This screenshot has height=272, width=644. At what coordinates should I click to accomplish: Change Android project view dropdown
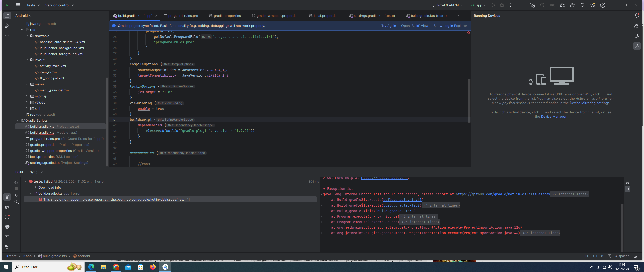click(x=23, y=16)
